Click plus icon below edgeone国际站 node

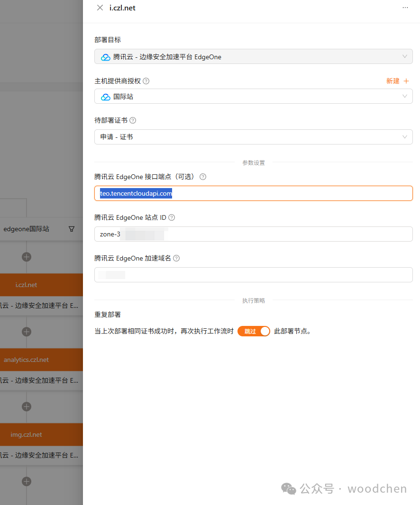(27, 257)
